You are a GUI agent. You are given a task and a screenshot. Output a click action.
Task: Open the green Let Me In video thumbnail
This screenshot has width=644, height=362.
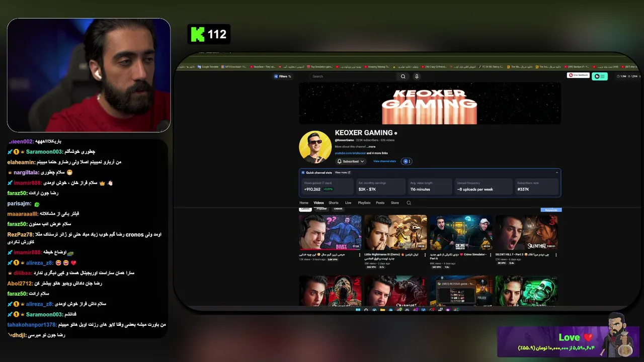pyautogui.click(x=527, y=291)
